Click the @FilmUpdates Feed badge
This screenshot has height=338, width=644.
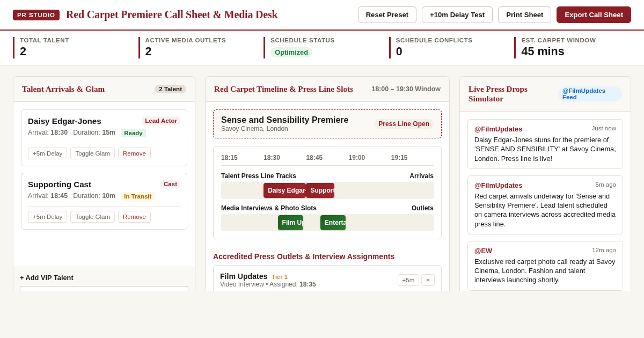590,94
